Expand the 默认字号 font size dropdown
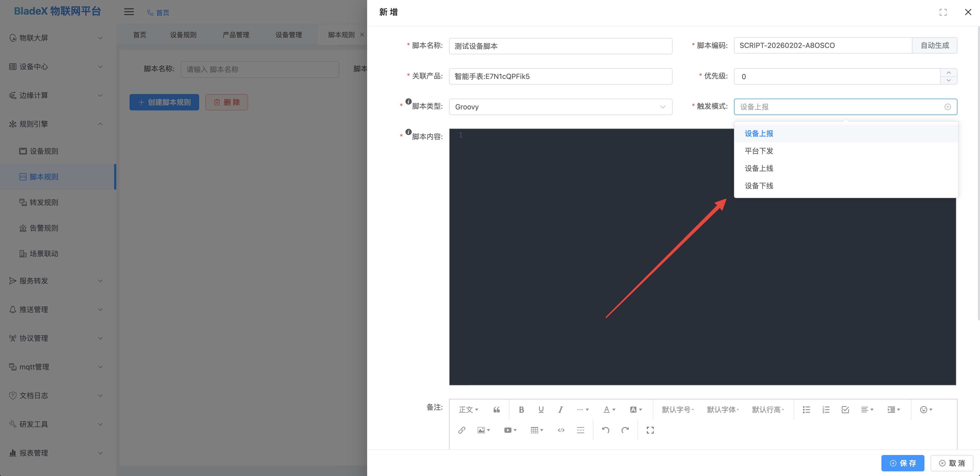This screenshot has height=476, width=980. (678, 410)
